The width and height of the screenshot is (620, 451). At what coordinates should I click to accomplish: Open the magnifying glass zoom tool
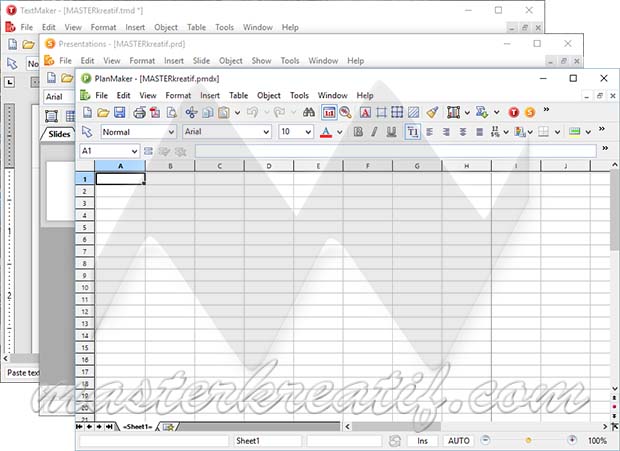click(346, 113)
